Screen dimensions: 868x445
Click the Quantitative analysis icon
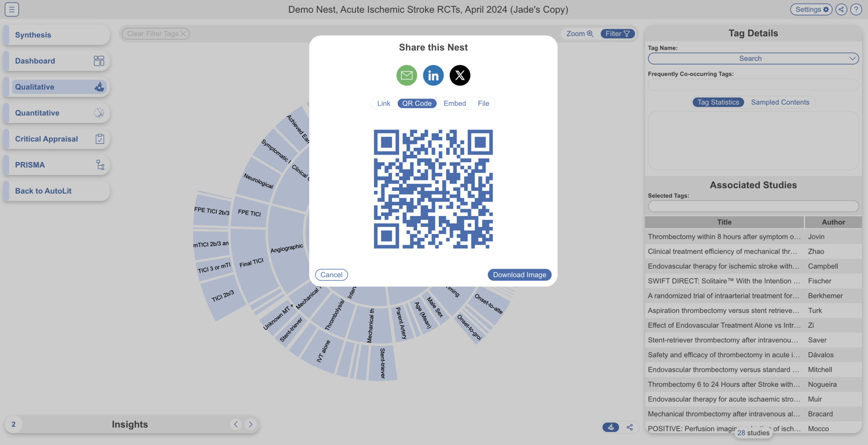point(99,113)
